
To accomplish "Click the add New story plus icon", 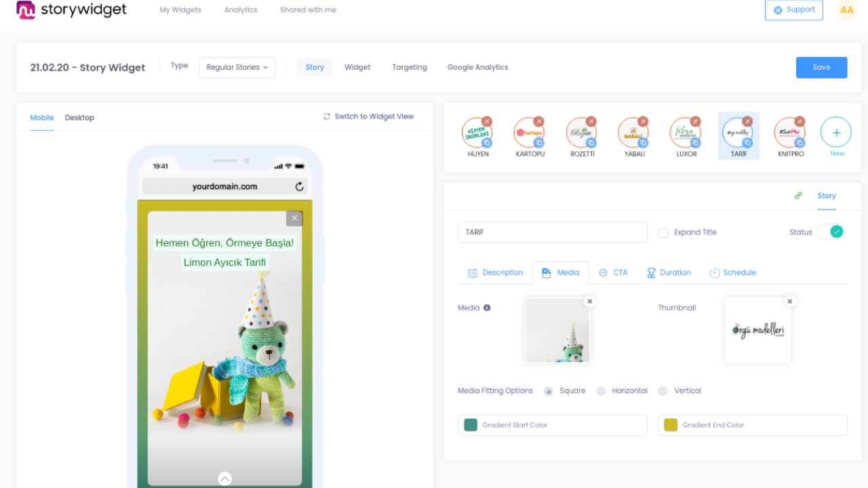I will pos(836,133).
